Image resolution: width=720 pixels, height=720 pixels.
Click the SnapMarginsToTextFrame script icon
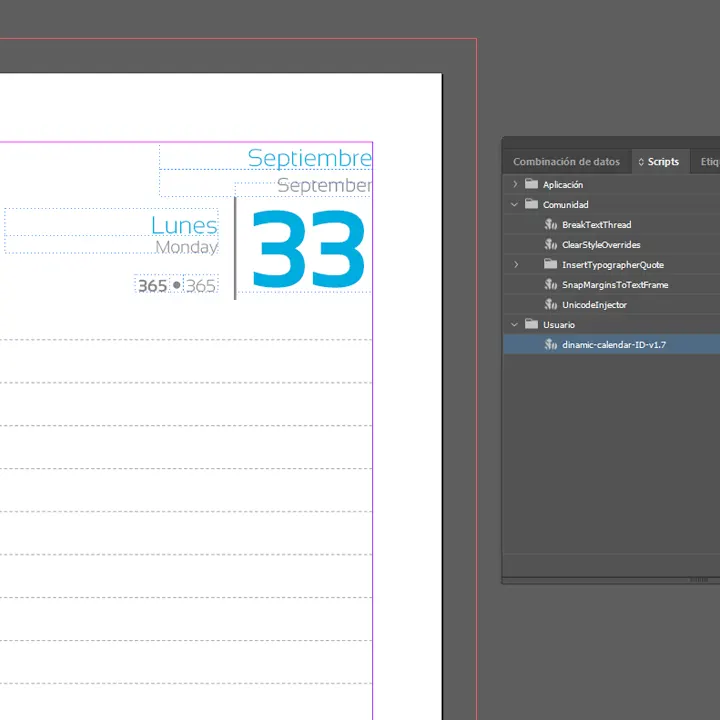coord(550,285)
